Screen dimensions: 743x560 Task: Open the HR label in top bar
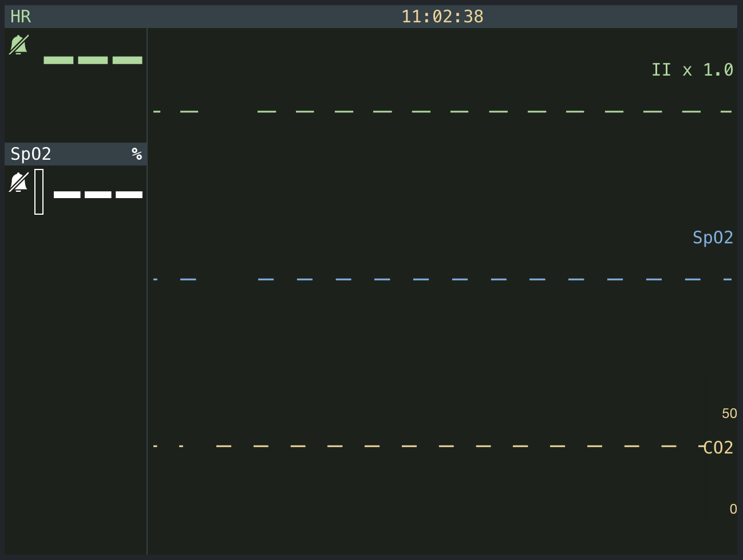point(21,17)
